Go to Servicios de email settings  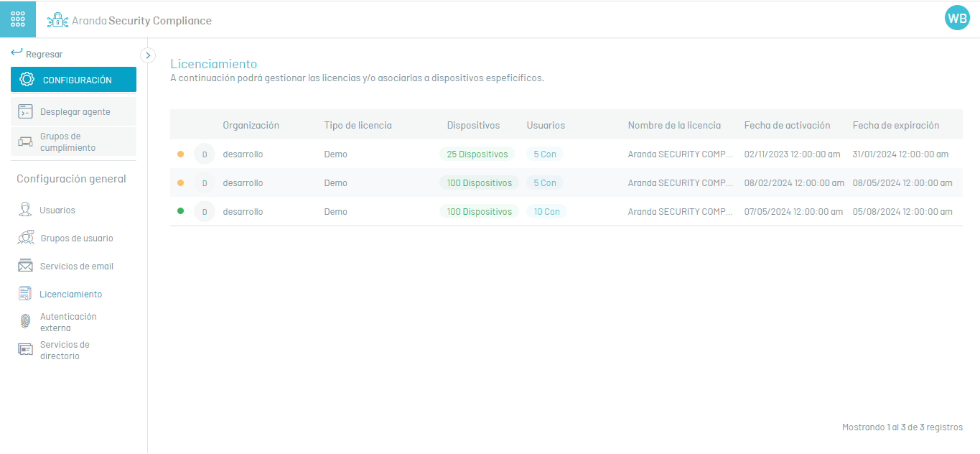pos(77,266)
